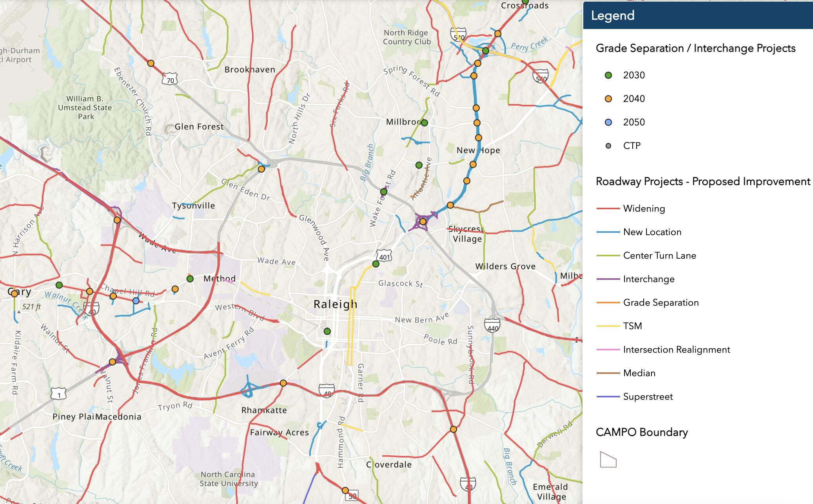Click the US 70 highway shield
Image resolution: width=813 pixels, height=504 pixels.
click(x=170, y=80)
